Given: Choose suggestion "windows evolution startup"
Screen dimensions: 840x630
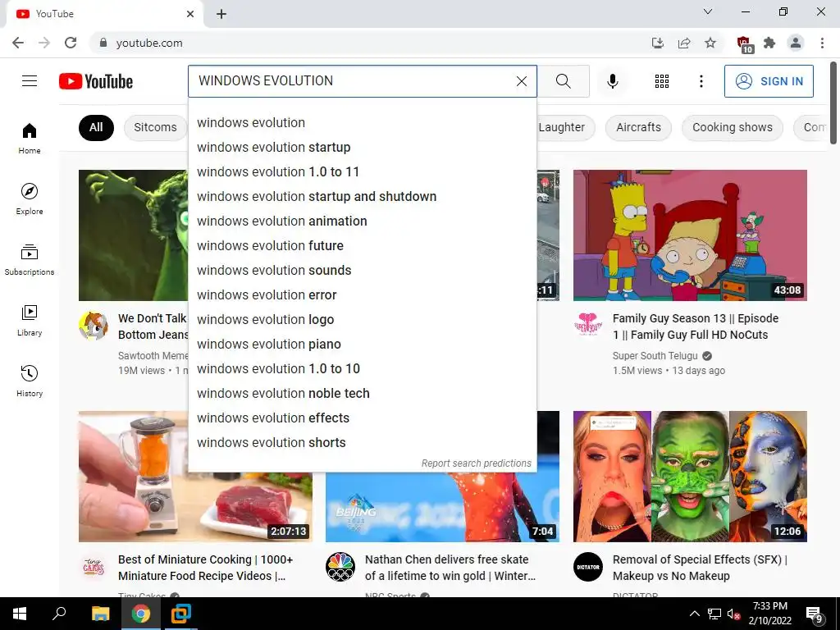Looking at the screenshot, I should click(x=363, y=148).
